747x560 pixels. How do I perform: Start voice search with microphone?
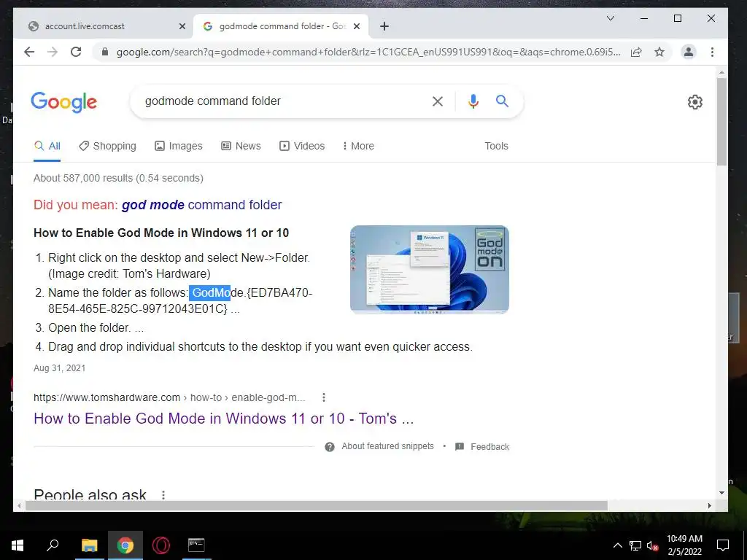473,101
